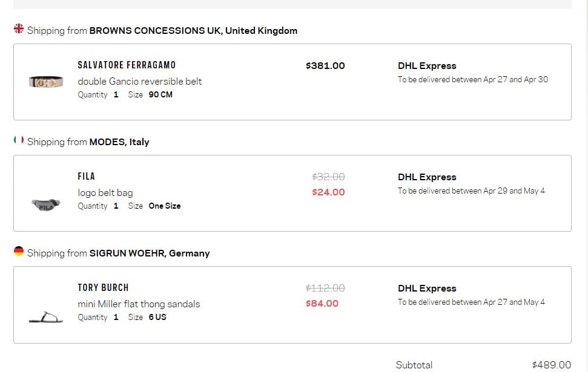The height and width of the screenshot is (372, 588).
Task: Click the FILA brand name
Action: (x=86, y=176)
